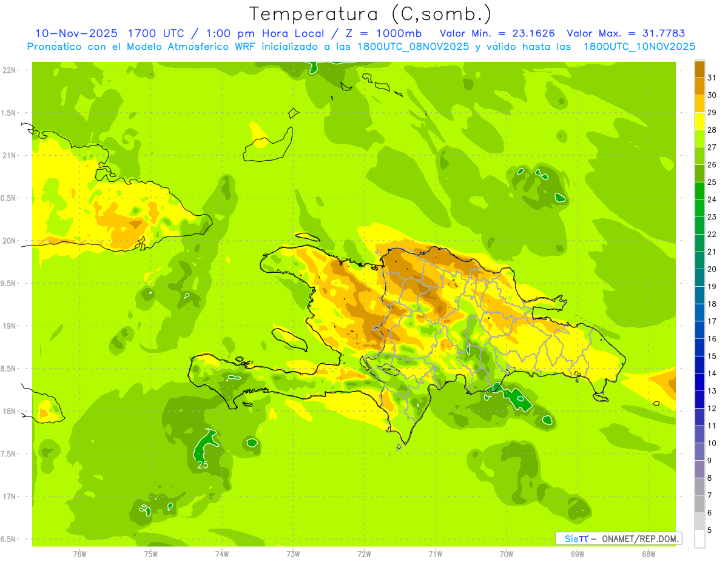The image size is (728, 562).
Task: Click the '17' value on the color scale
Action: (x=712, y=321)
